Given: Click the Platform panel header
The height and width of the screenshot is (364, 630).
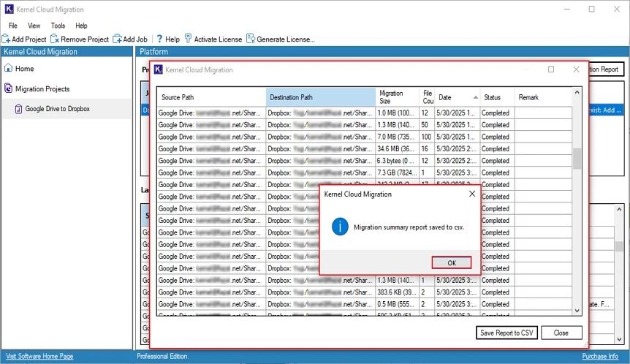Looking at the screenshot, I should [382, 51].
